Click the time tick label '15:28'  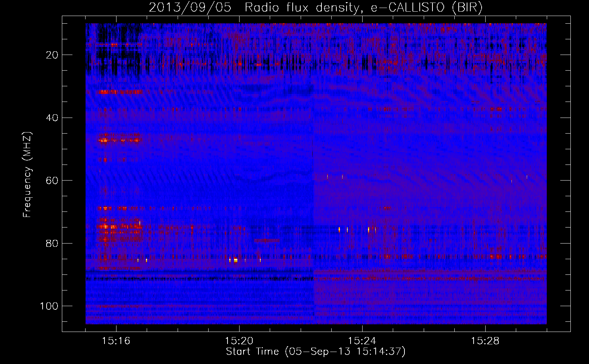[x=485, y=341]
